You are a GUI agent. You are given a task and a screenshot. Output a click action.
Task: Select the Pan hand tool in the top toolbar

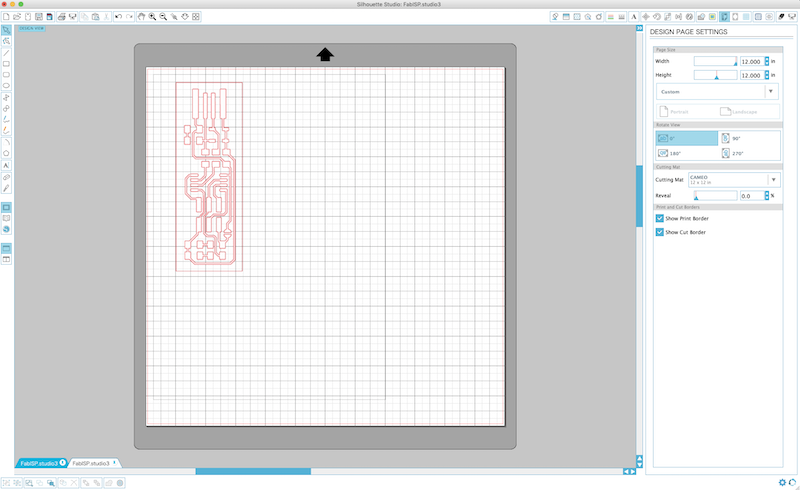(x=141, y=17)
